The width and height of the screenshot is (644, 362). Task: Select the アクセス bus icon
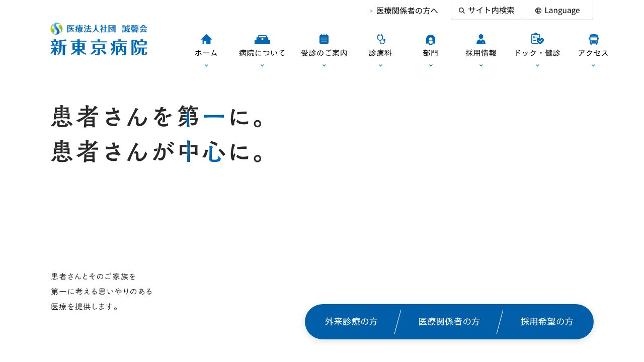click(593, 39)
